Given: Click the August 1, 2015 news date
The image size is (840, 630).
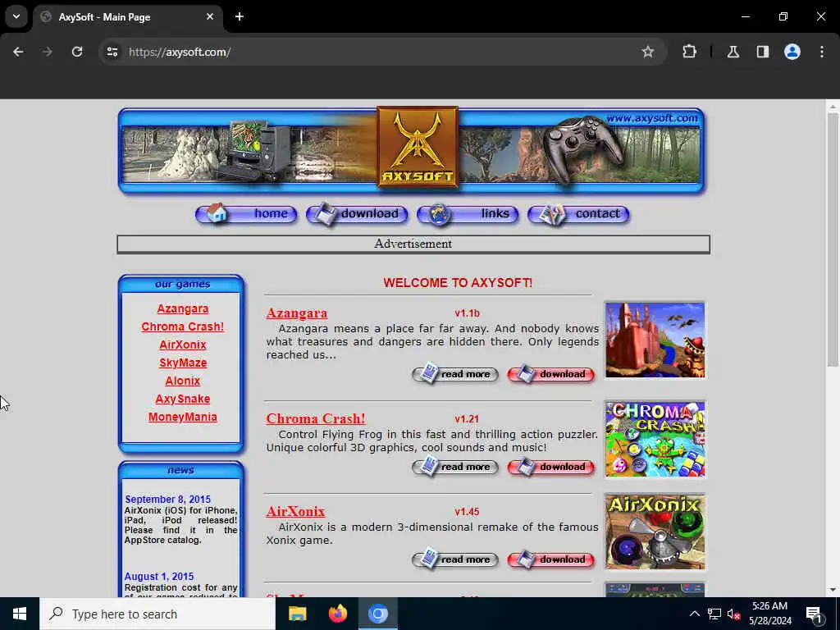Looking at the screenshot, I should point(159,577).
